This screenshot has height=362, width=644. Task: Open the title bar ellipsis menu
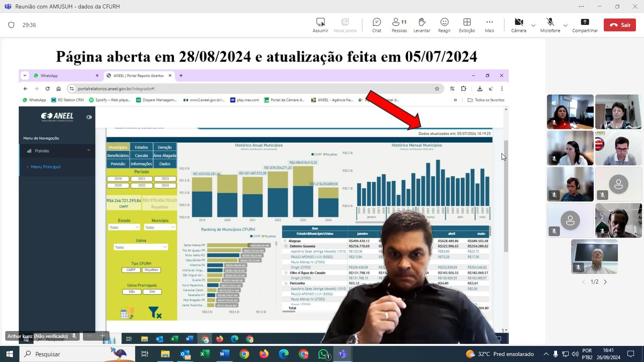[581, 6]
